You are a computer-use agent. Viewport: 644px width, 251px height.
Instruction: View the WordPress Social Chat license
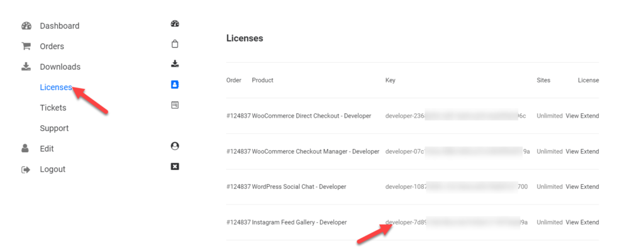572,186
